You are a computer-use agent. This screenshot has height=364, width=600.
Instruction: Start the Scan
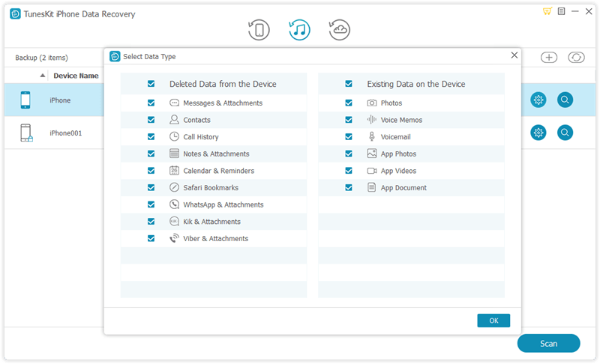(548, 343)
